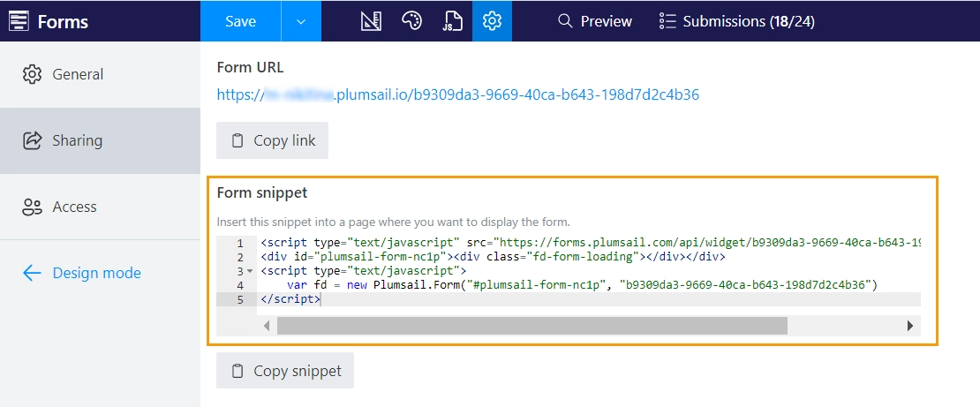The height and width of the screenshot is (407, 980).
Task: Click the Design mode back arrow
Action: coord(32,273)
